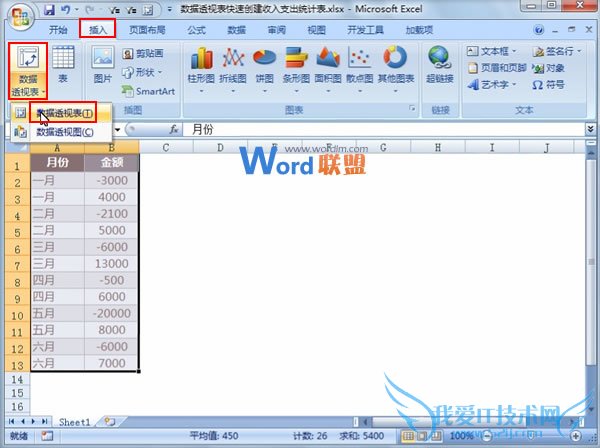Zoom in with the plus button
The width and height of the screenshot is (600, 448).
(576, 436)
